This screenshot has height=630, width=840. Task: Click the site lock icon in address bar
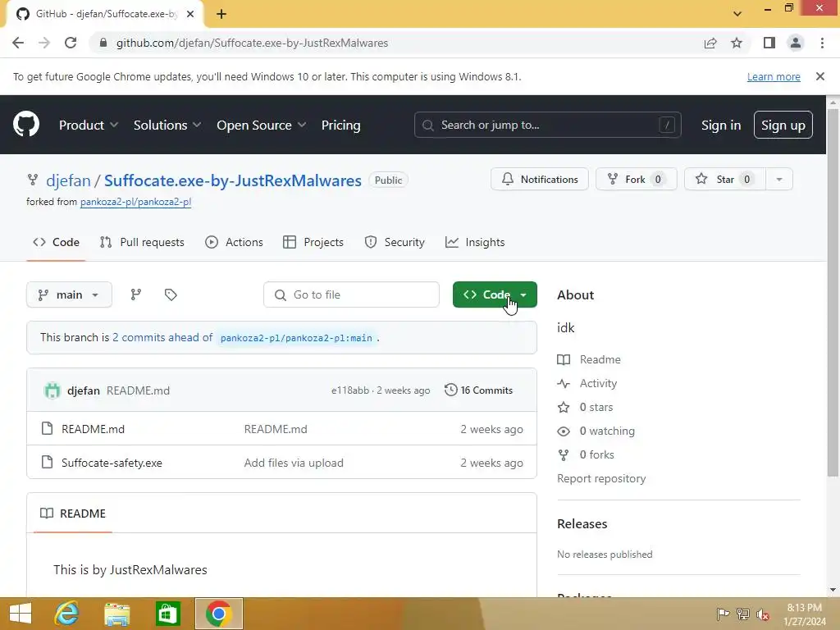[103, 43]
